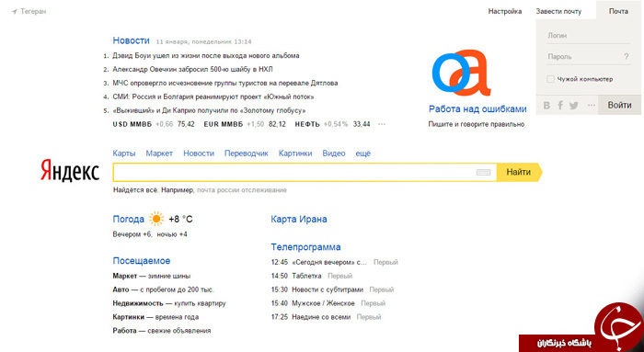The width and height of the screenshot is (644, 352).
Task: Open Работа — свежие объявления link
Action: [162, 331]
